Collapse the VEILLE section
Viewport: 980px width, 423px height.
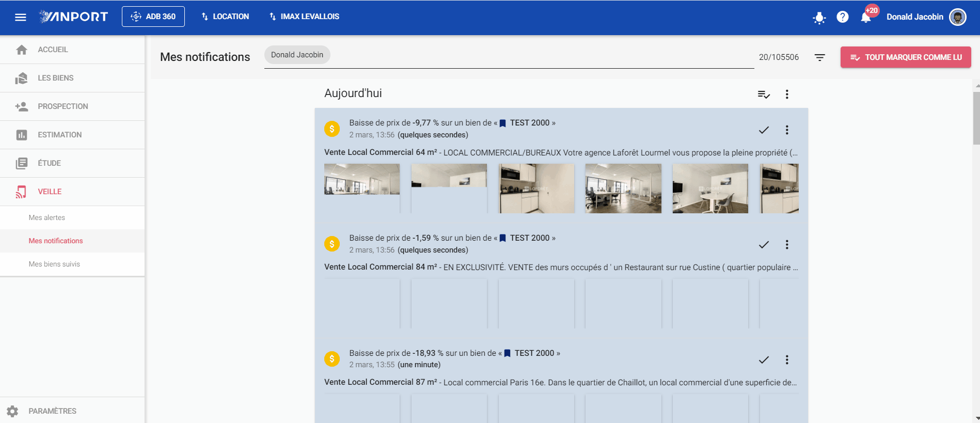[x=72, y=192]
